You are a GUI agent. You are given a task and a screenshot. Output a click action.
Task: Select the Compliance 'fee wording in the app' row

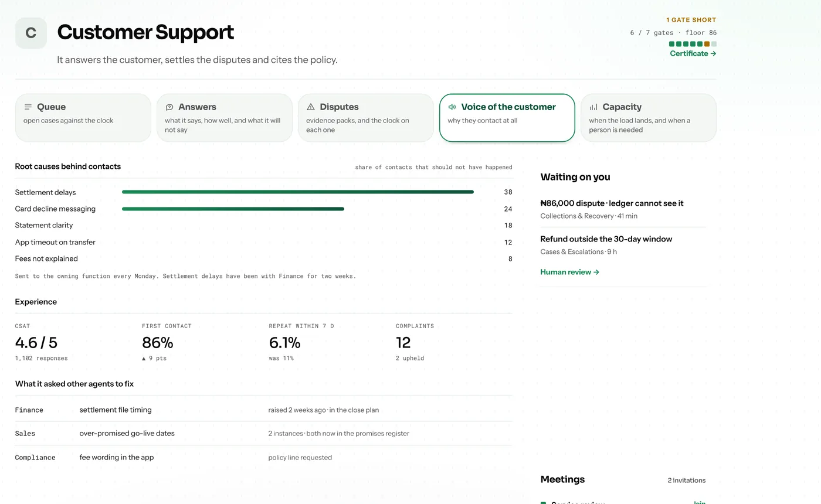(x=263, y=458)
